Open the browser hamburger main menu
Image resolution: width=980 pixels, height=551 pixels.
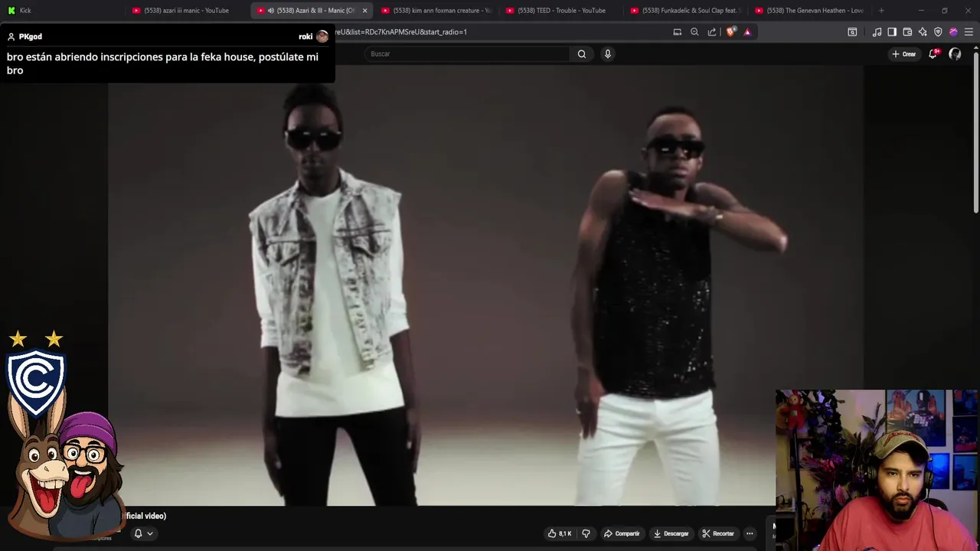tap(969, 32)
